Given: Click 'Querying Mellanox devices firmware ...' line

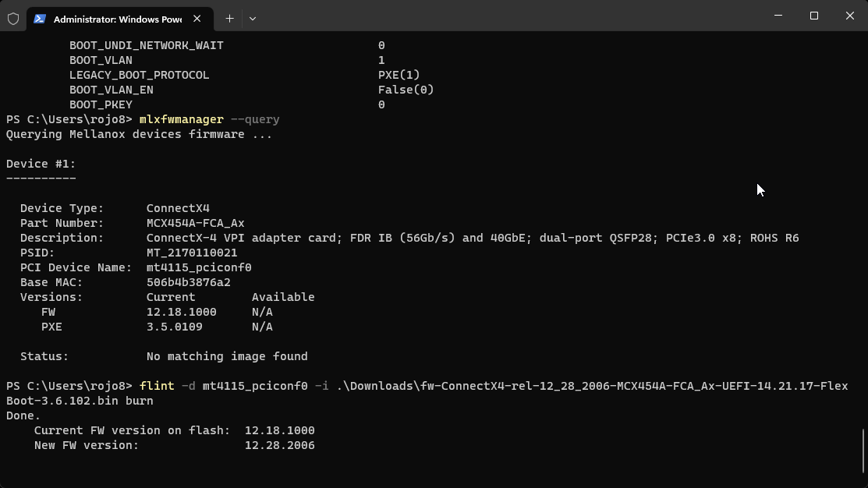Looking at the screenshot, I should click(x=139, y=134).
